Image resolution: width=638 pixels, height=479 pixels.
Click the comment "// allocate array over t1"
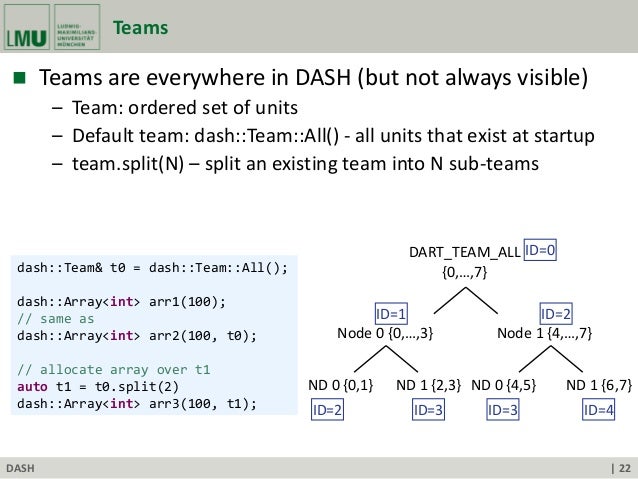coord(114,370)
